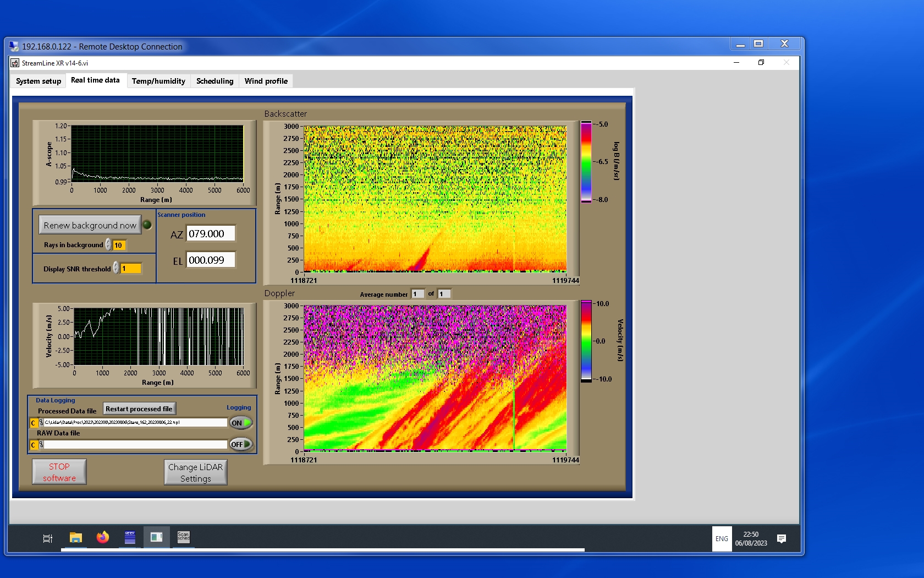Click the Backscatter color scale bar
Screen dimensions: 924x578
click(586, 162)
